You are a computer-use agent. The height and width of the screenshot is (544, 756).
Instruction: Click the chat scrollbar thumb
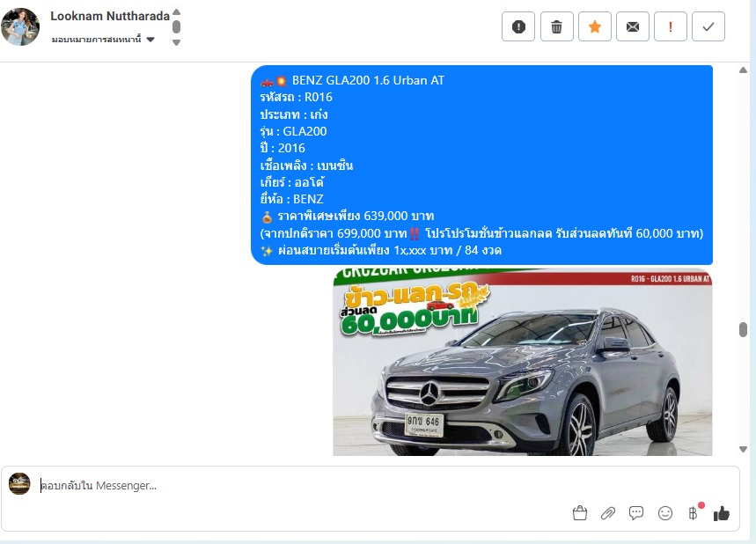coord(743,329)
